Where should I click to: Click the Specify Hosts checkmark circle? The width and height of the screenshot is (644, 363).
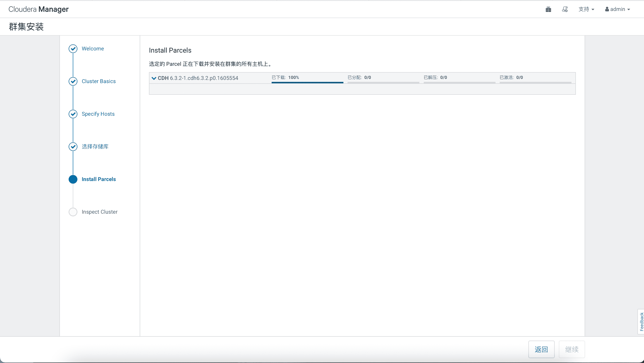tap(73, 114)
